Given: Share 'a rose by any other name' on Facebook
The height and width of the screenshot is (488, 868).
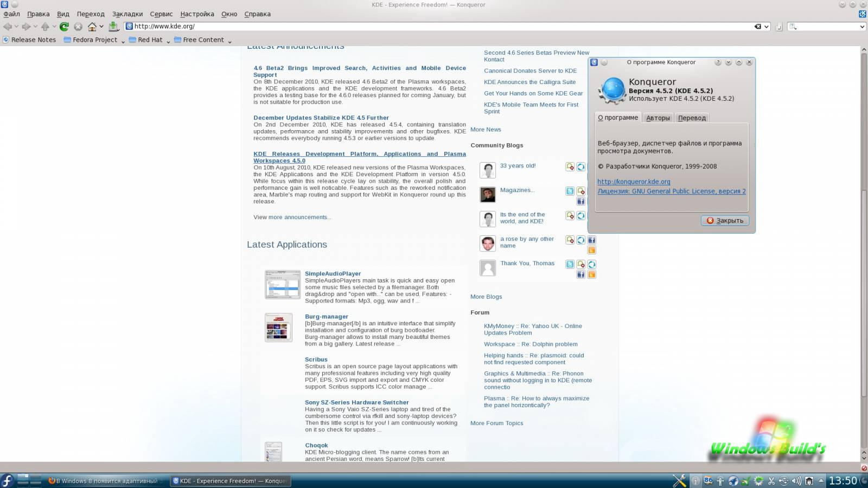Looking at the screenshot, I should [591, 240].
